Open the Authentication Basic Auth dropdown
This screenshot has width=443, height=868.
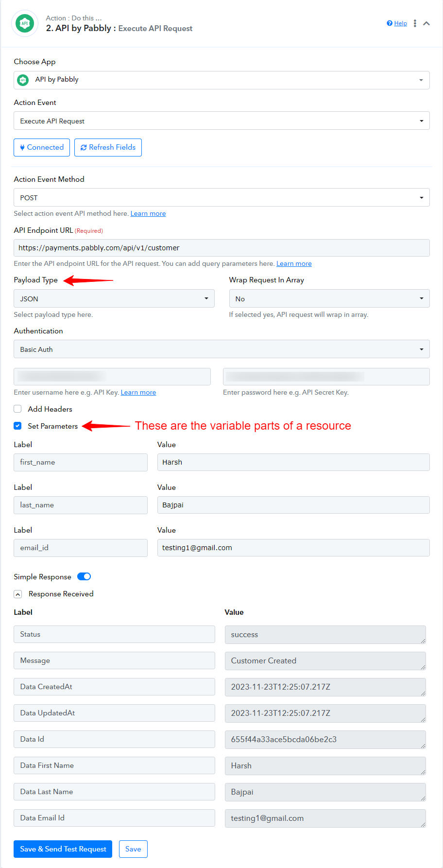(221, 349)
